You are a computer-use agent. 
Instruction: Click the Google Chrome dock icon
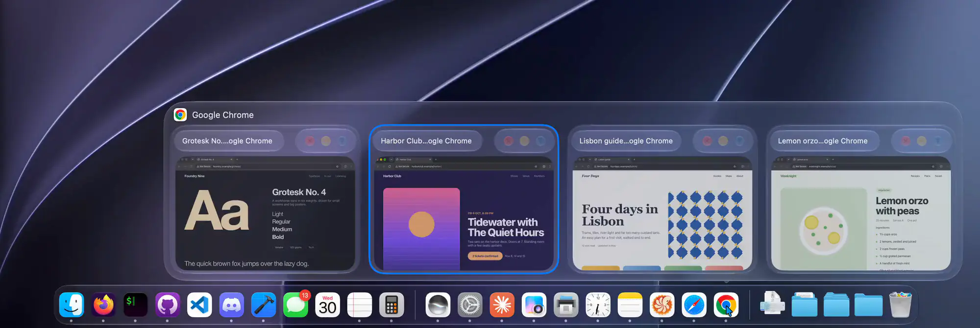coord(726,305)
